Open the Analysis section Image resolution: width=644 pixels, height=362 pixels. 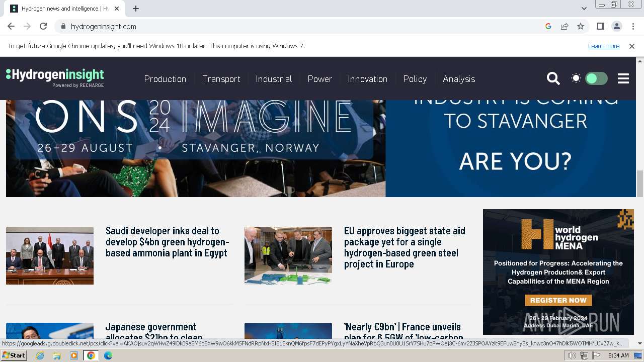pos(459,79)
